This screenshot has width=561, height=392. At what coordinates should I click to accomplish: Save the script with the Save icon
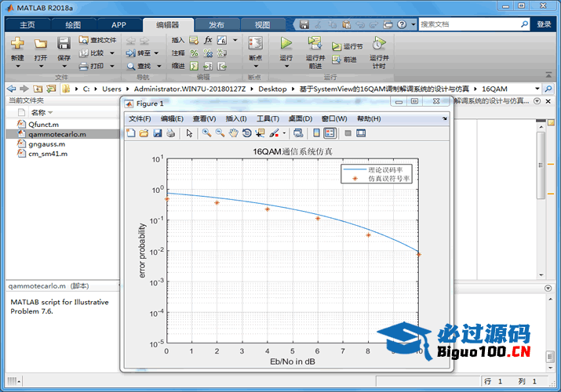pos(64,44)
